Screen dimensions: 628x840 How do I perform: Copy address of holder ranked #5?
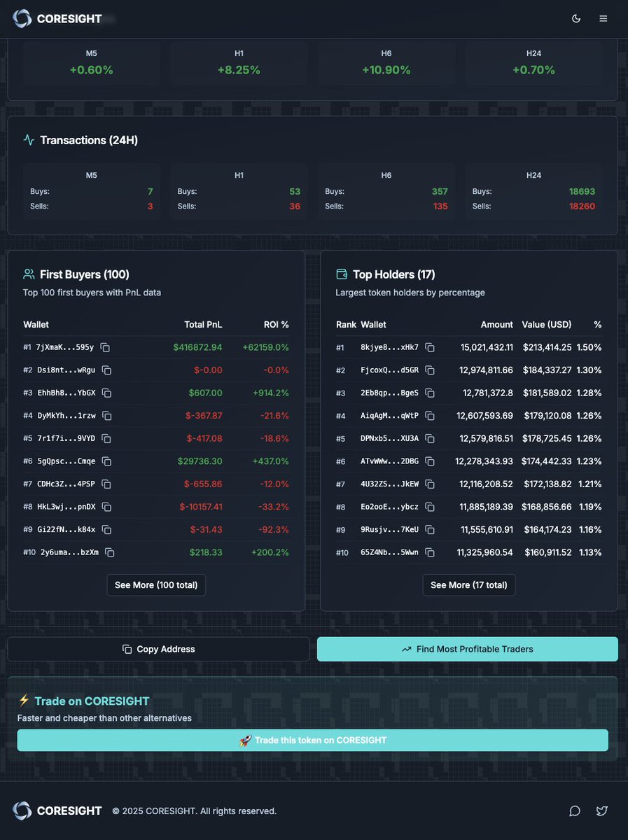click(x=430, y=438)
